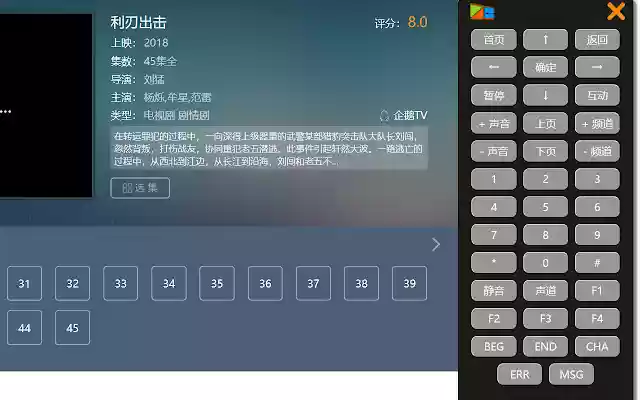Click the END button

(545, 347)
